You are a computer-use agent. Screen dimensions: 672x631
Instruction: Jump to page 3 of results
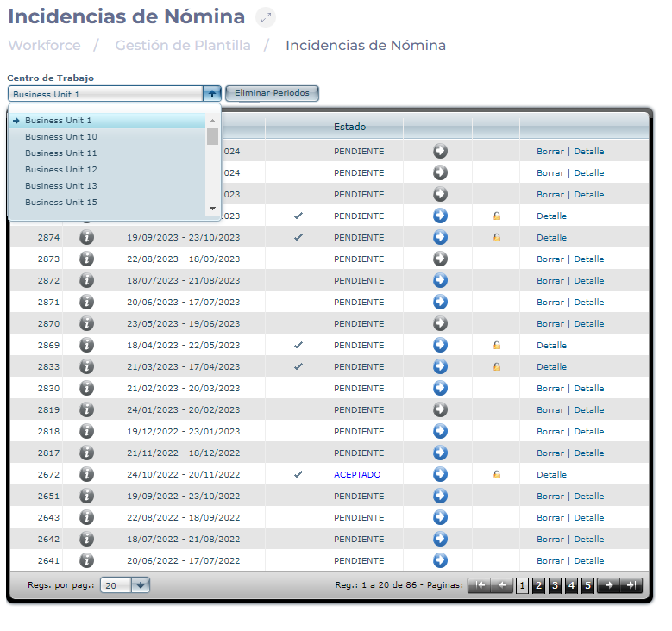[555, 585]
